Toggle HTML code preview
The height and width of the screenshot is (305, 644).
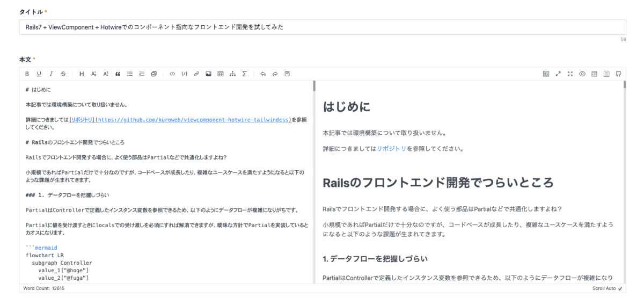point(594,74)
